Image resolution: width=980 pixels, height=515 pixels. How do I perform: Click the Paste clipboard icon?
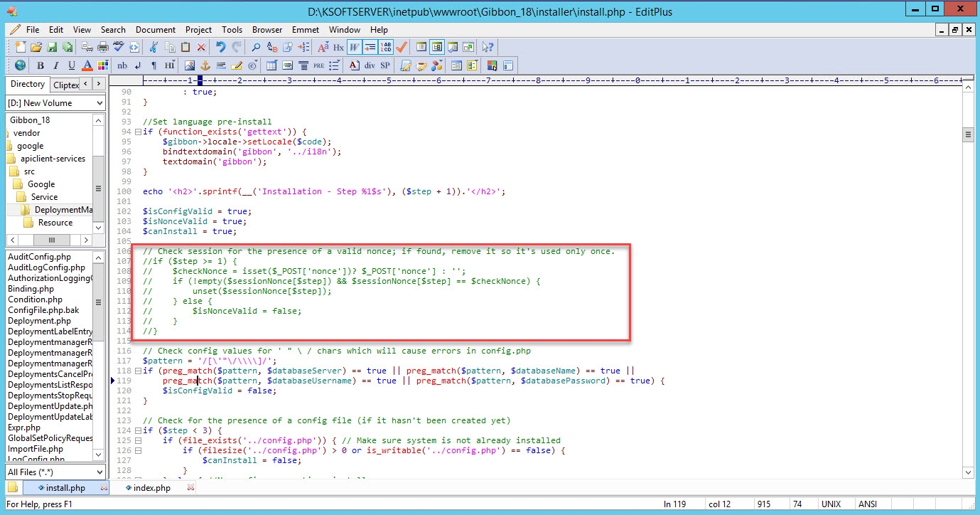[185, 47]
